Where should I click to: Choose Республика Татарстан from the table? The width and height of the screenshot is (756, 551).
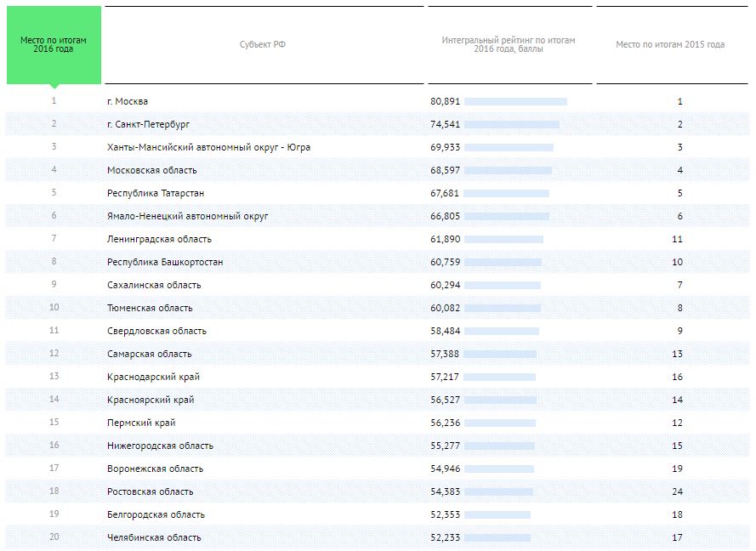(x=156, y=194)
